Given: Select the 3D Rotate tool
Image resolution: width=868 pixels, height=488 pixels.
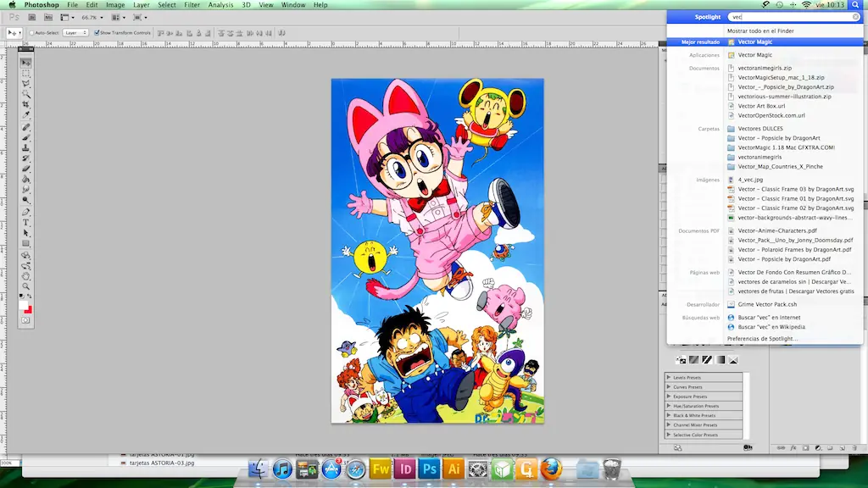Looking at the screenshot, I should pyautogui.click(x=26, y=256).
